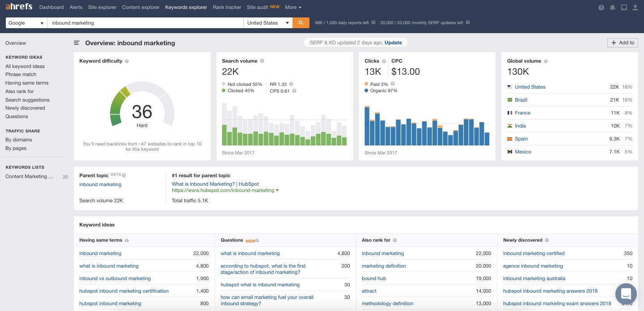Click the India flag icon
644x311 pixels.
point(510,126)
